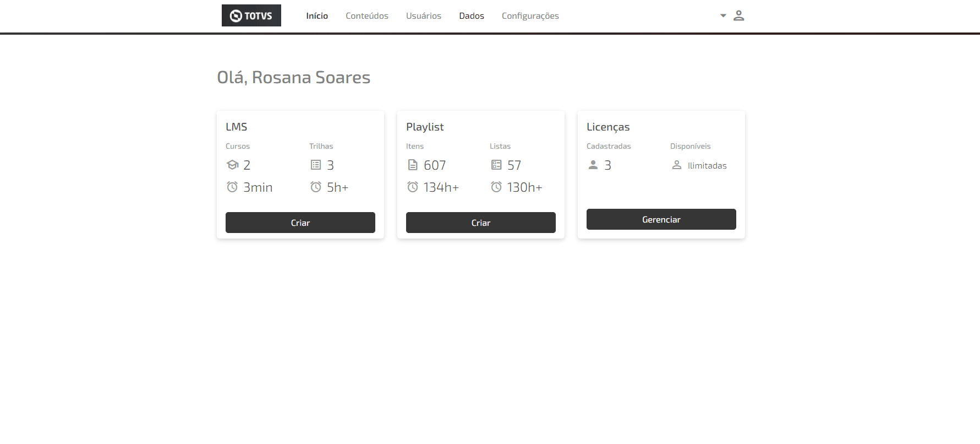Image resolution: width=980 pixels, height=444 pixels.
Task: Click Gerenciar button in Licenças card
Action: 661,219
